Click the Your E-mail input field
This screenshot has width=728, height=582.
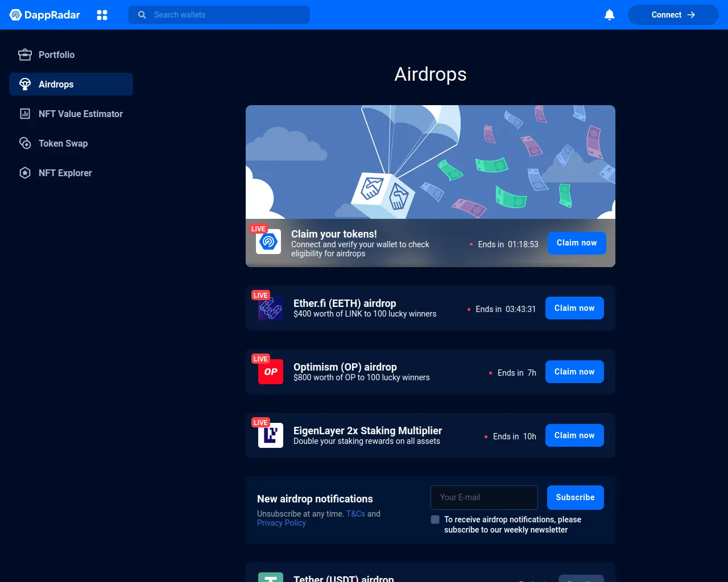click(x=484, y=497)
